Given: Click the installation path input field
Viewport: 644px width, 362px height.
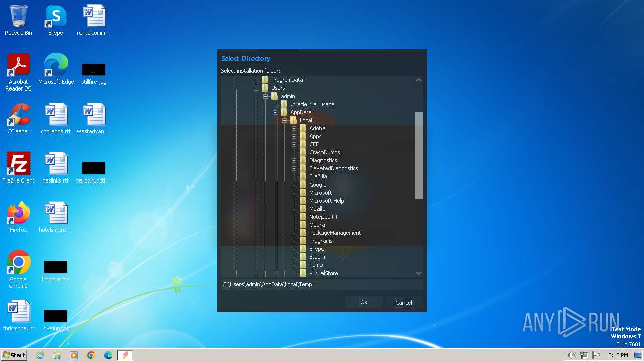Looking at the screenshot, I should pyautogui.click(x=322, y=284).
